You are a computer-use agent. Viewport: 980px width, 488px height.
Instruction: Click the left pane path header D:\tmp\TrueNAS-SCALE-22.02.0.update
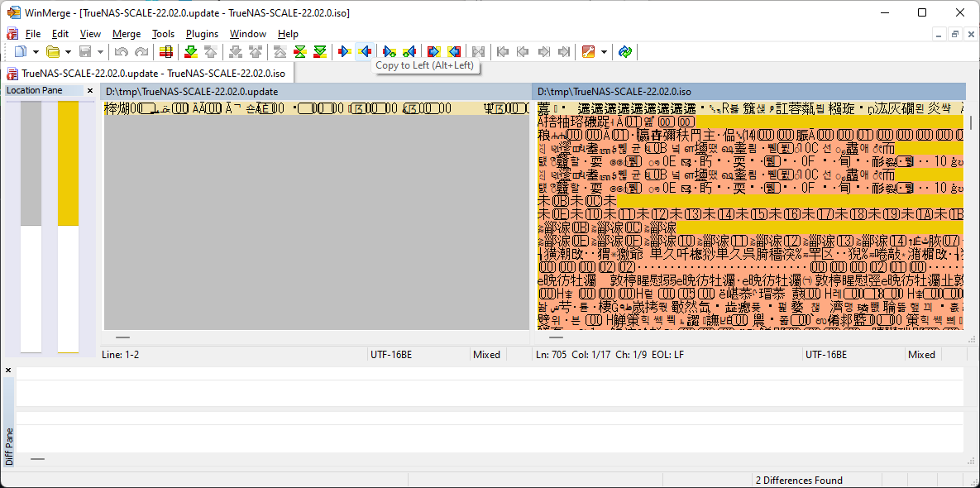(314, 92)
